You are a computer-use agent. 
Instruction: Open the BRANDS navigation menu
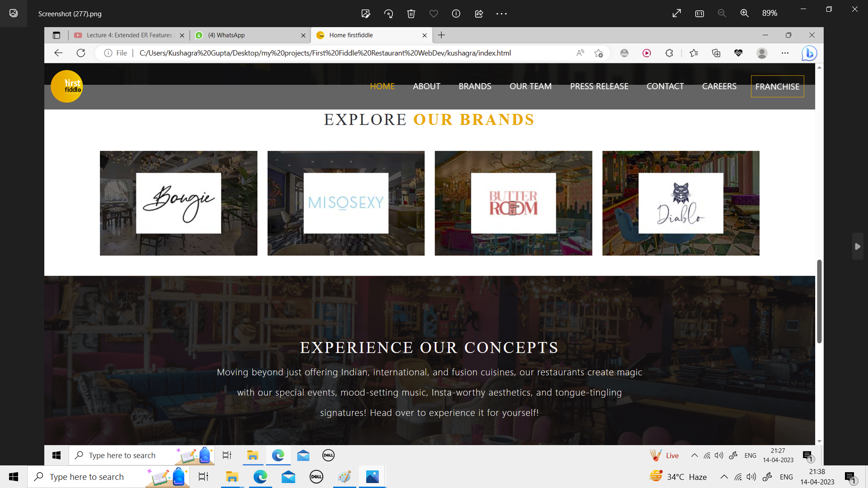pyautogui.click(x=475, y=86)
